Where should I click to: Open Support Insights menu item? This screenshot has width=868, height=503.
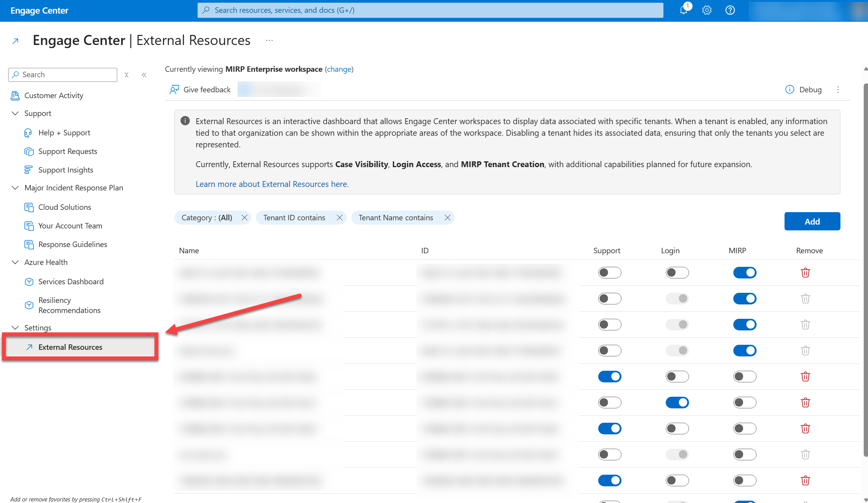66,170
